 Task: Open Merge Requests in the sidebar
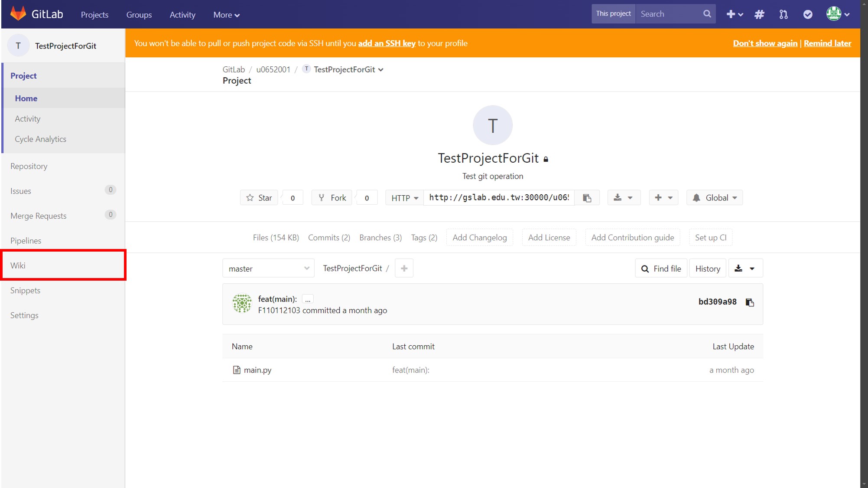tap(63, 216)
